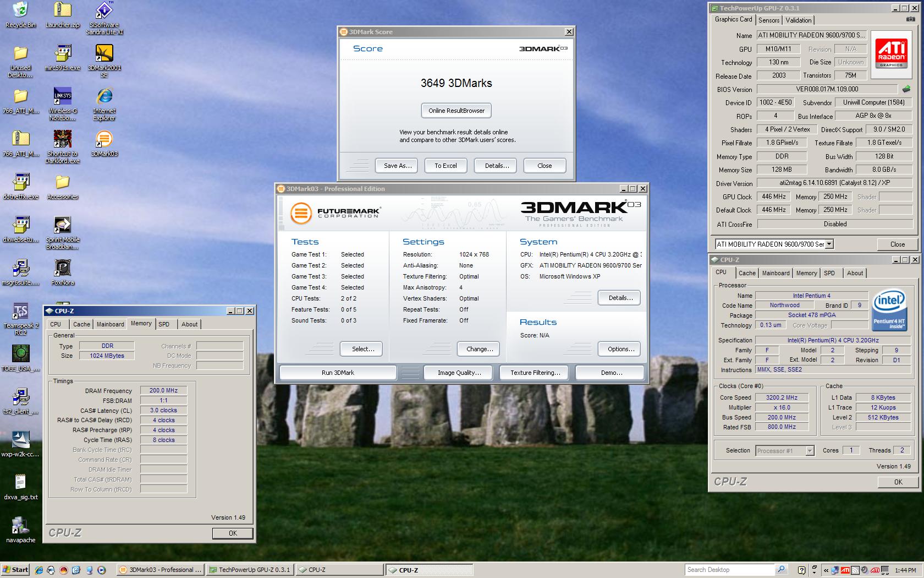Open the Recycle Bin desktop icon

pos(20,15)
